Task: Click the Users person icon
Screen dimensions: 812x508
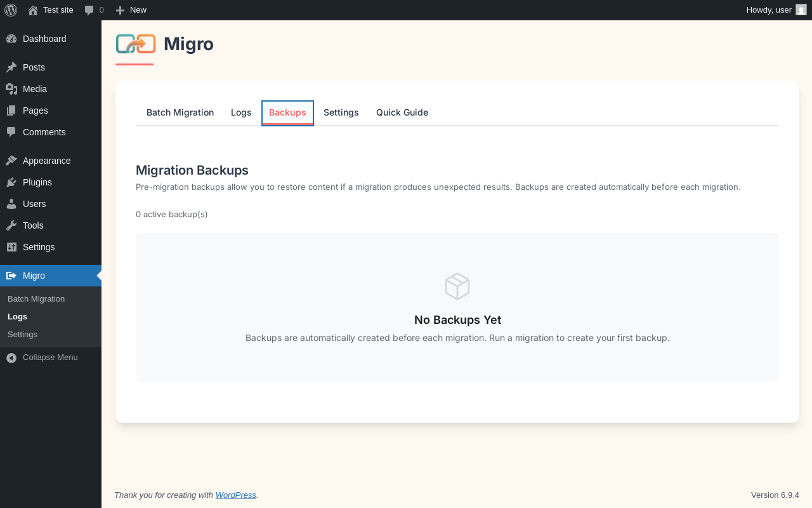Action: point(11,204)
